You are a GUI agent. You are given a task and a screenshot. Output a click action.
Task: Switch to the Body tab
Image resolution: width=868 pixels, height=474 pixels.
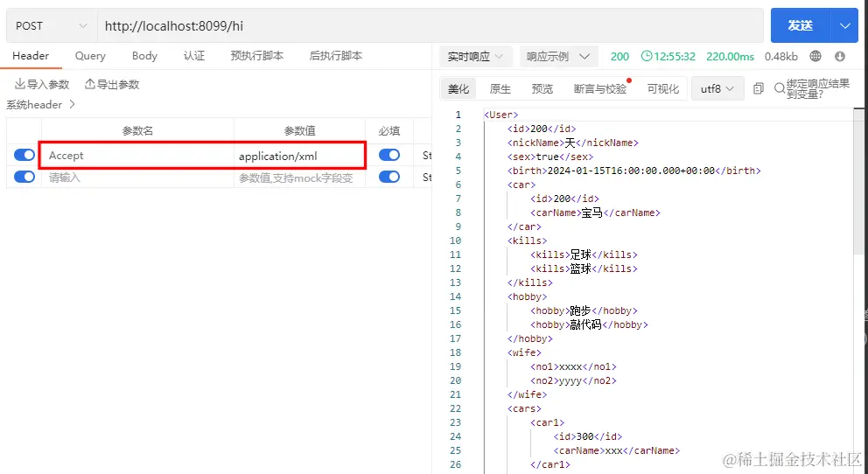coord(144,56)
